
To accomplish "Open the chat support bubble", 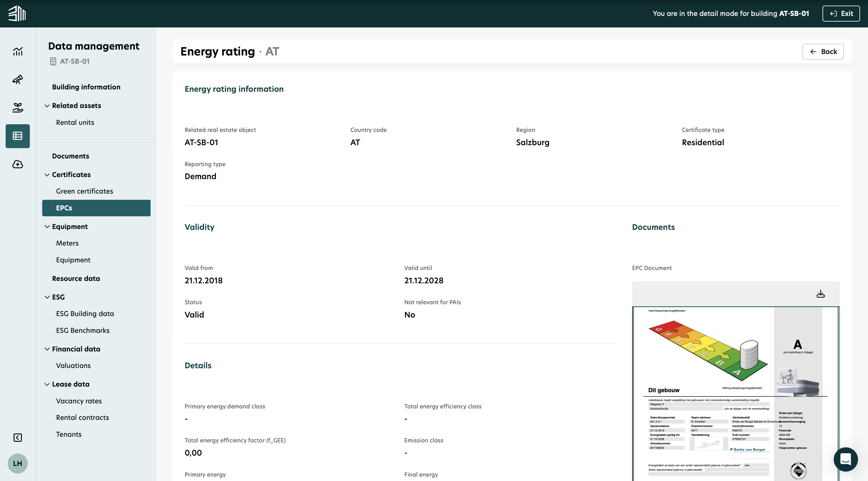I will [x=846, y=459].
